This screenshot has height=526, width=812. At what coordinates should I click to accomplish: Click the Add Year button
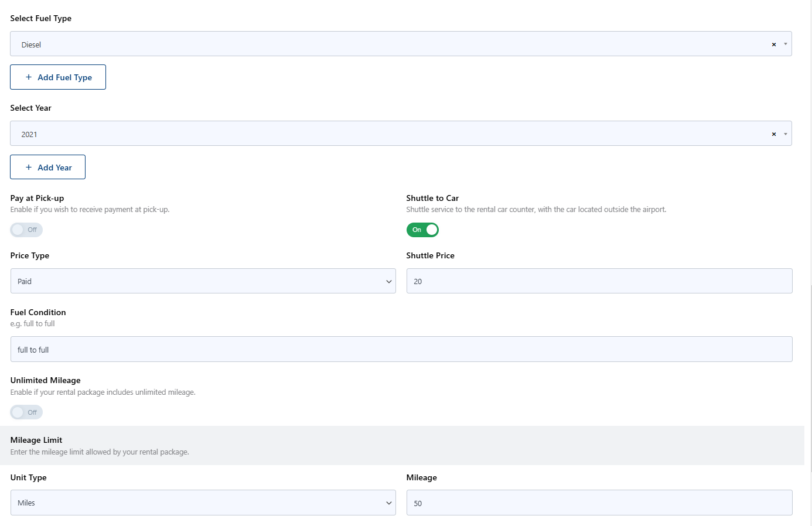(x=47, y=167)
